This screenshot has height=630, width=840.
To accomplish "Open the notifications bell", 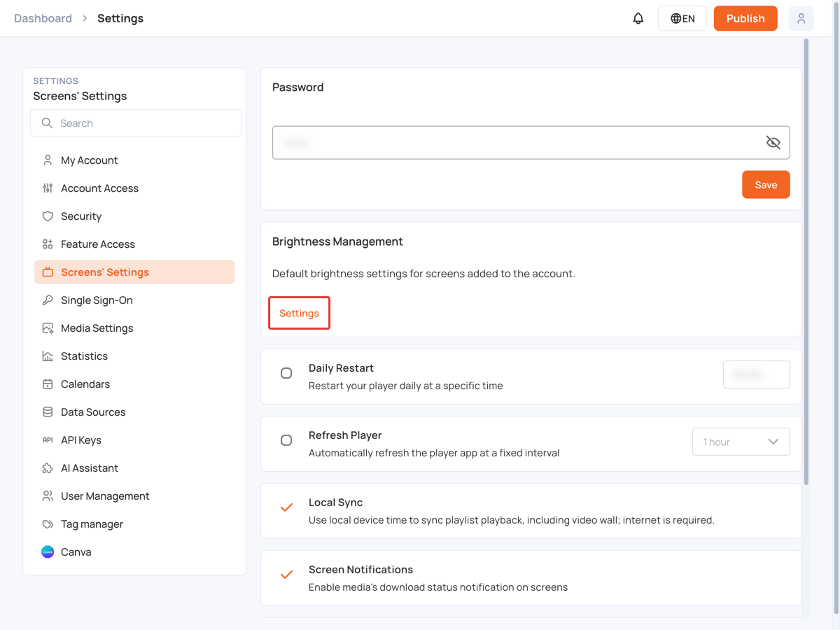I will pos(638,18).
